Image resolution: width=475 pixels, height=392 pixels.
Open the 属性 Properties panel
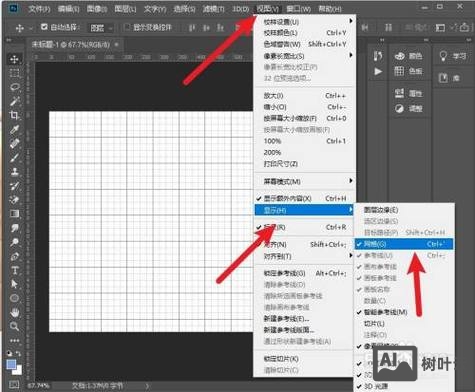(x=408, y=93)
